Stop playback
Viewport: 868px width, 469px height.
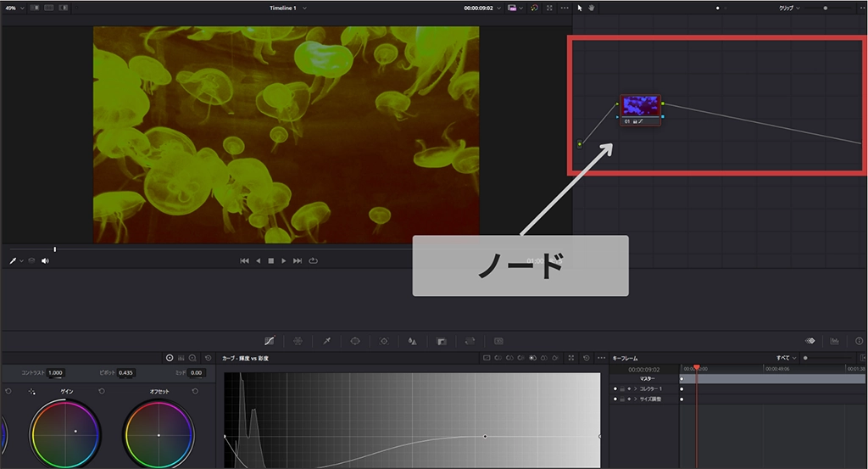(x=270, y=261)
